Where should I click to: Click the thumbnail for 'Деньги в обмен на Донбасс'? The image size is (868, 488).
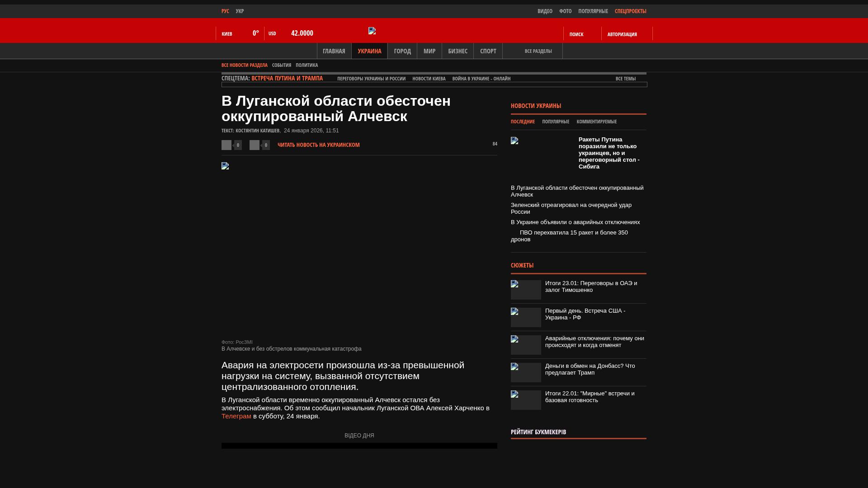[526, 372]
